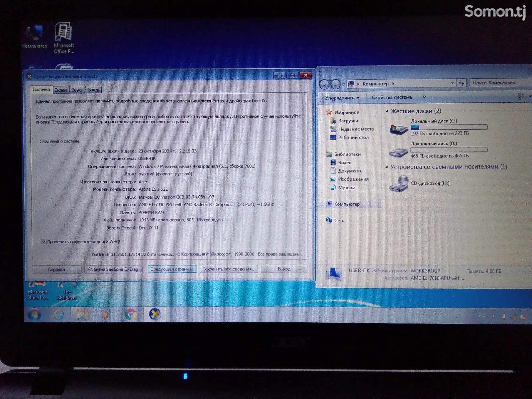Expand the toolbar overflow chevron

pyautogui.click(x=424, y=97)
